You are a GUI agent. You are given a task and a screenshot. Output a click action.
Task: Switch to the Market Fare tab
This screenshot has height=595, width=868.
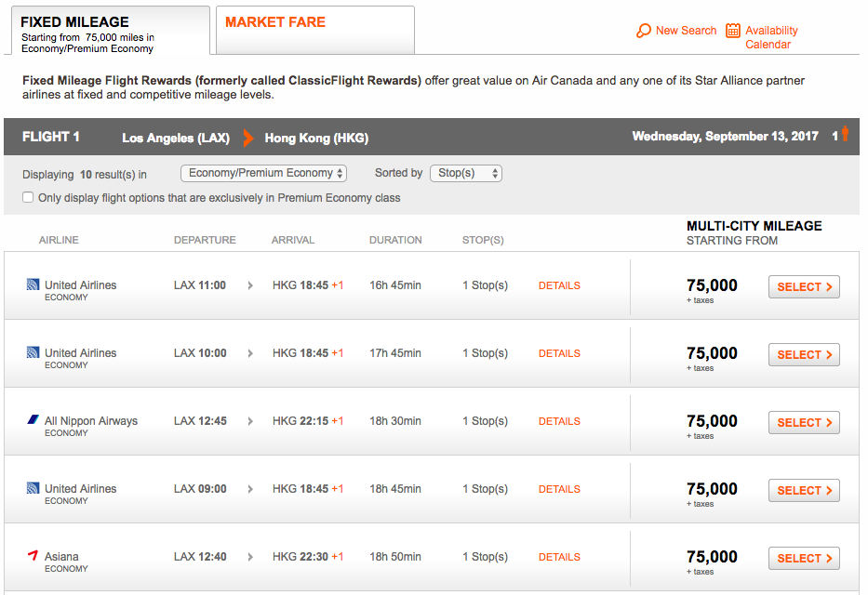coord(315,30)
